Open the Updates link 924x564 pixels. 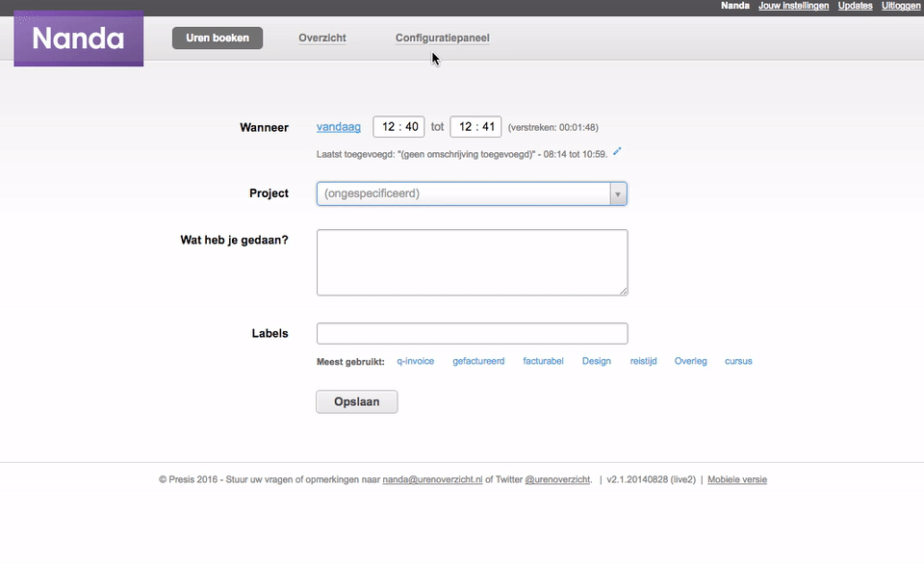coord(855,6)
